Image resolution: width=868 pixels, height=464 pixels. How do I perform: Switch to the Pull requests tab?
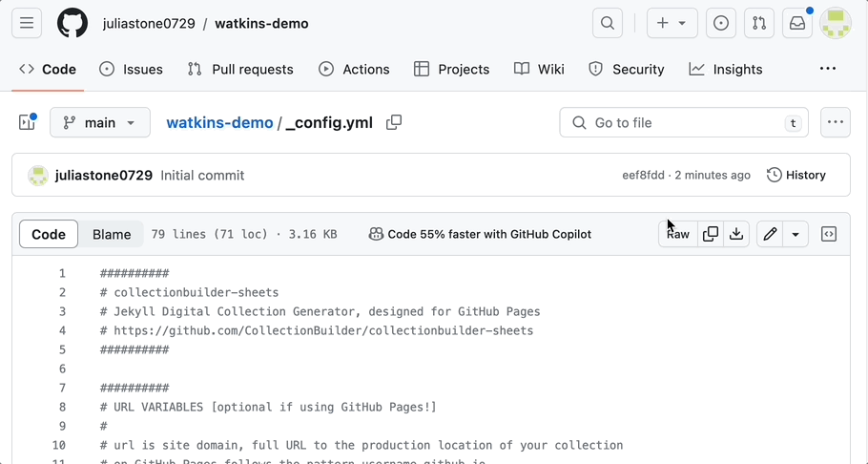pyautogui.click(x=240, y=70)
